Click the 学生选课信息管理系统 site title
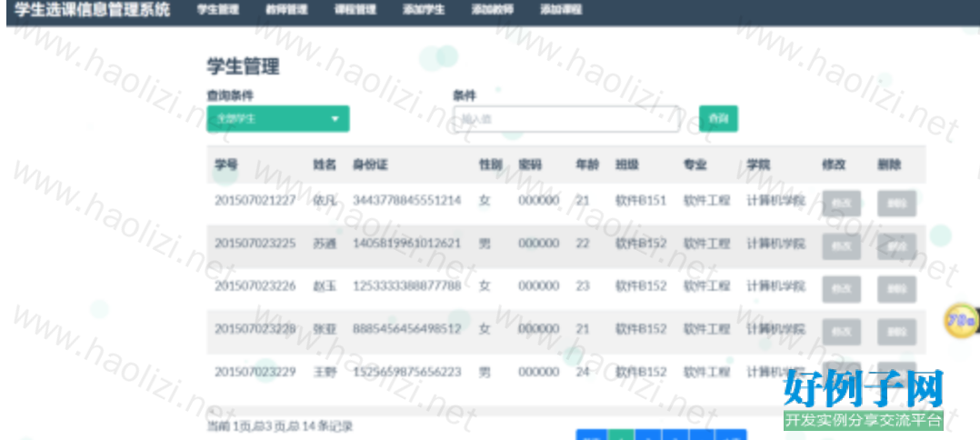The width and height of the screenshot is (980, 440). coord(92,11)
